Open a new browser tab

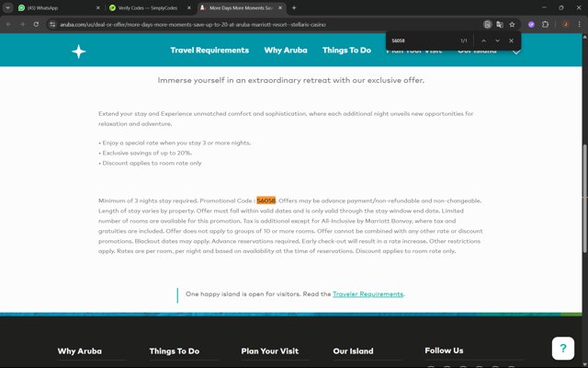294,7
